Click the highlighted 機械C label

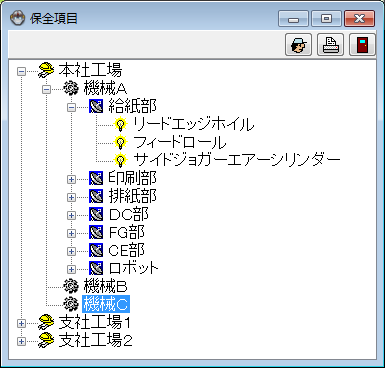click(x=106, y=304)
